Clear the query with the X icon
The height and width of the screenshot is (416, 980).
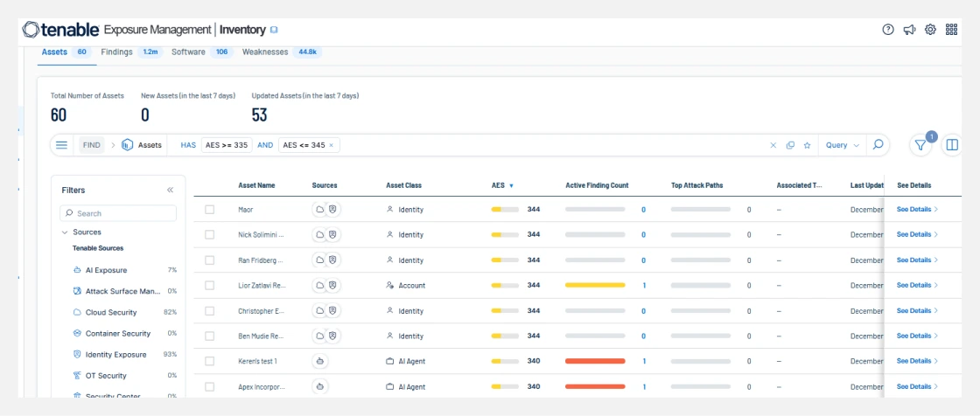click(x=773, y=145)
